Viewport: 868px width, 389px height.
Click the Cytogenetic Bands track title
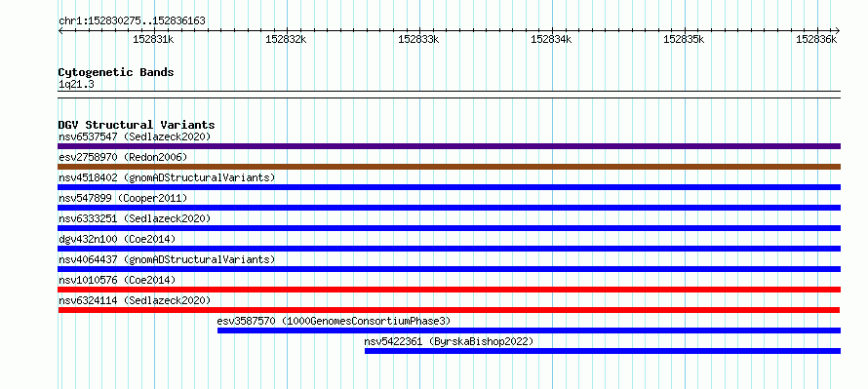point(116,72)
